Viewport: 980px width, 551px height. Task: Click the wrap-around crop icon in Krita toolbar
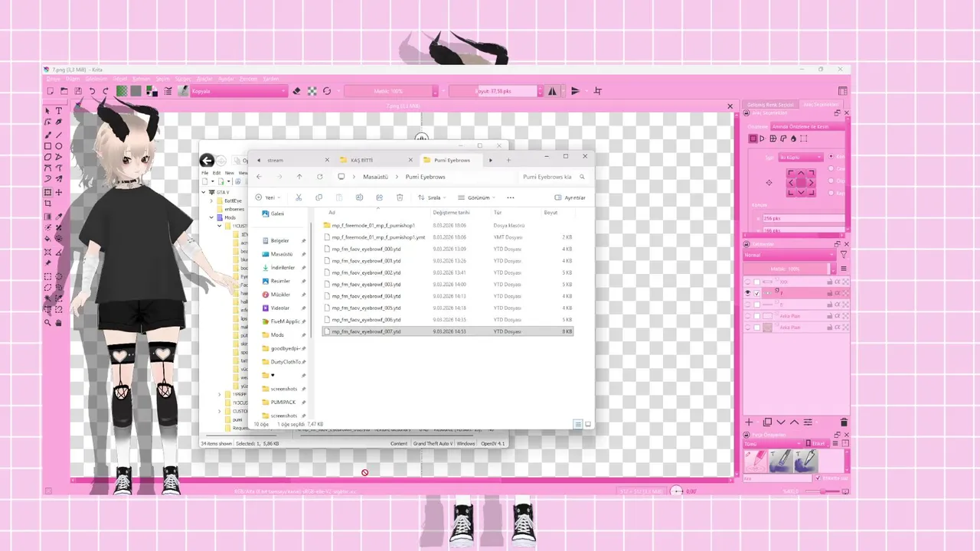[x=598, y=91]
